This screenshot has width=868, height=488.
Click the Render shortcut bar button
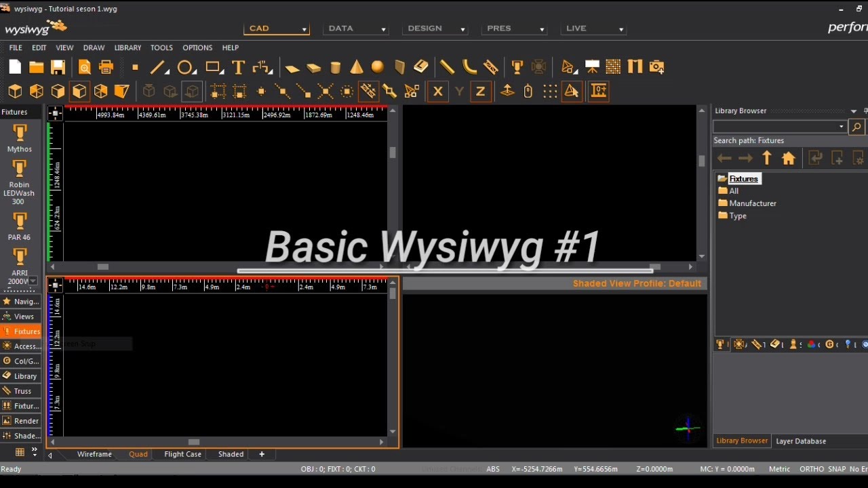coord(20,421)
